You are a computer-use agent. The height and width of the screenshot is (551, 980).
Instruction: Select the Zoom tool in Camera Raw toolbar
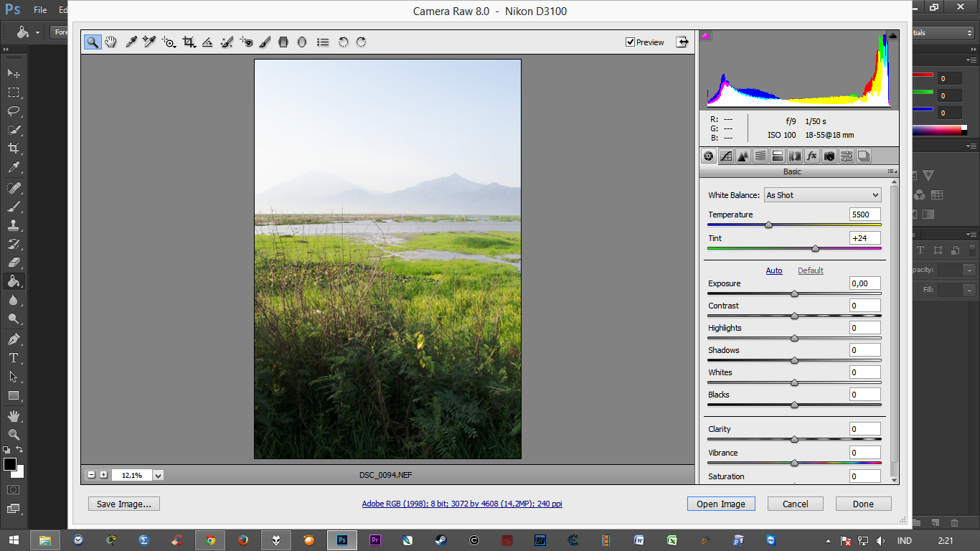[x=93, y=42]
